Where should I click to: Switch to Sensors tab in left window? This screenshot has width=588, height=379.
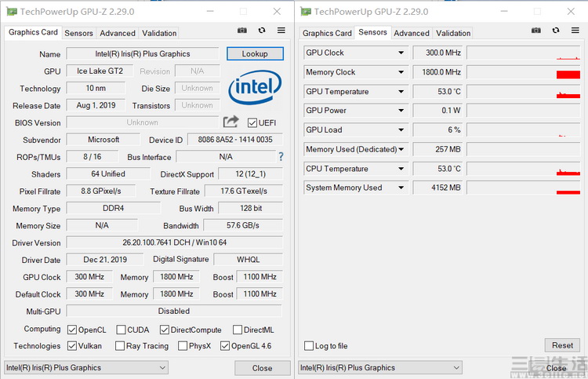(x=78, y=34)
